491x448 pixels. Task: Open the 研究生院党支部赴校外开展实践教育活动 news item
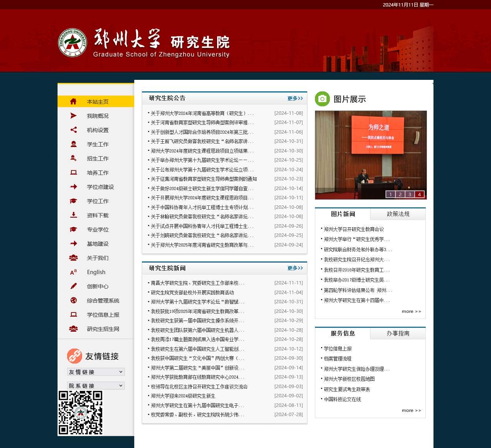coord(192,293)
